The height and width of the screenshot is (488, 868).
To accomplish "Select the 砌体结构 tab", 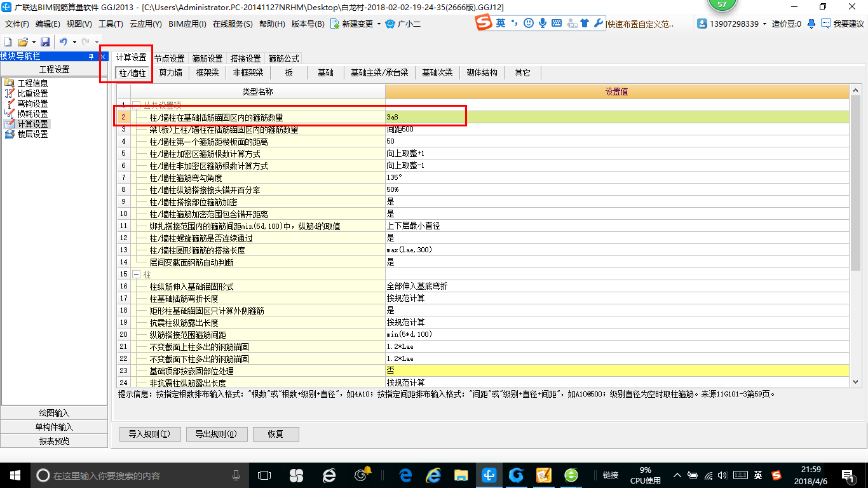I will click(x=482, y=72).
